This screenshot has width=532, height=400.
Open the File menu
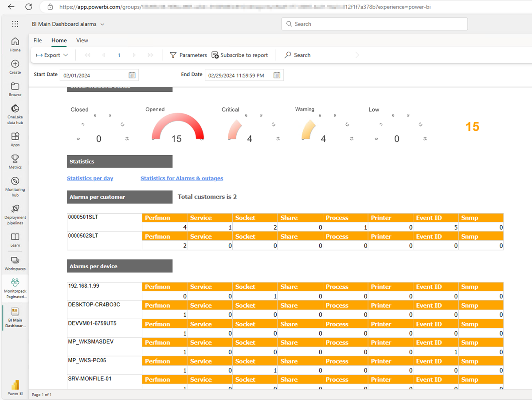point(38,40)
